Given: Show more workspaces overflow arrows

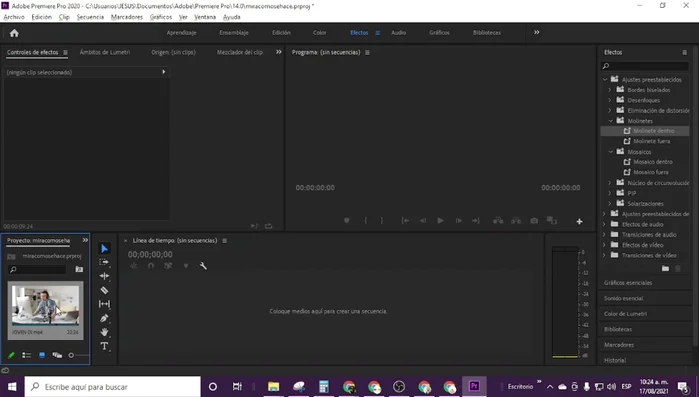Looking at the screenshot, I should coord(537,32).
